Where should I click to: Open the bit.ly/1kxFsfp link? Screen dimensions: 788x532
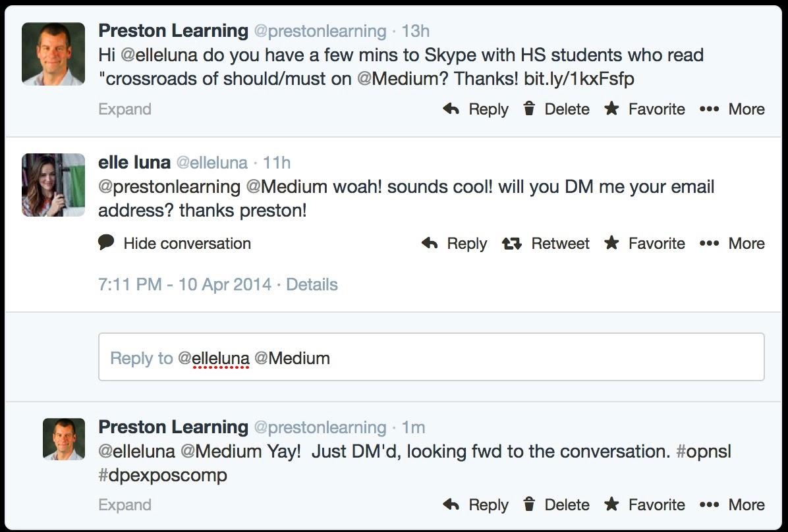tap(580, 79)
